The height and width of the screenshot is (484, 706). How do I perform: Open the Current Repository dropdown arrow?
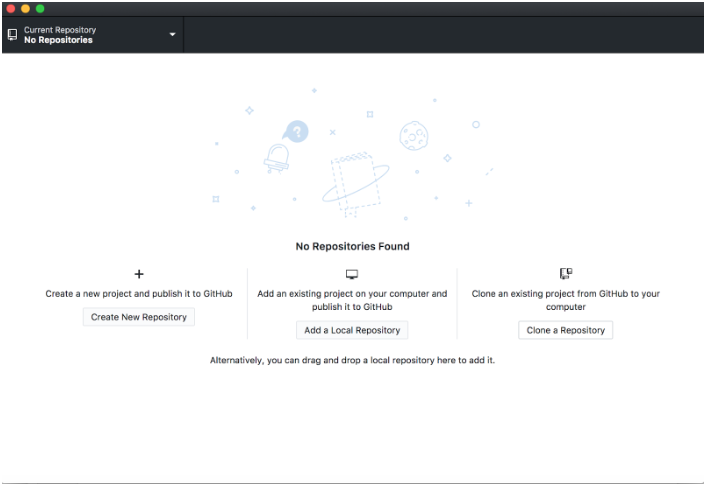pos(172,34)
